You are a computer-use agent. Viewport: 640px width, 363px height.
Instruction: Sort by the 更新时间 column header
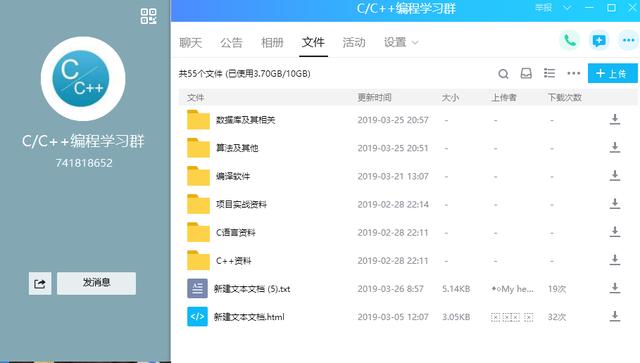tap(374, 98)
